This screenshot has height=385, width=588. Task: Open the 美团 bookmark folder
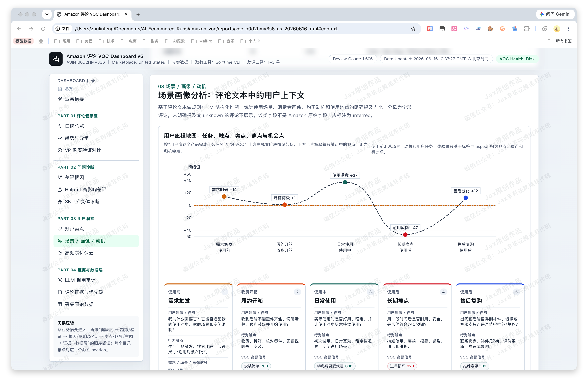[x=85, y=41]
